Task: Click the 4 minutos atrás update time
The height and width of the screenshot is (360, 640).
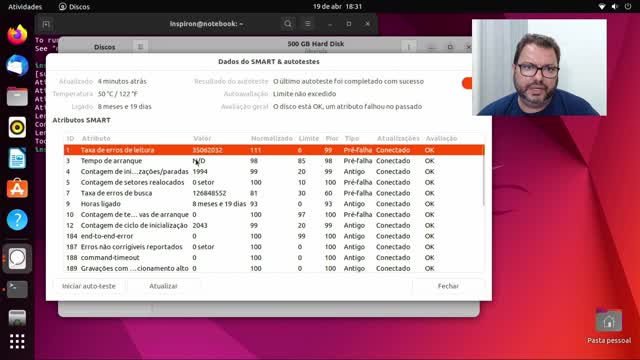Action: pyautogui.click(x=122, y=81)
